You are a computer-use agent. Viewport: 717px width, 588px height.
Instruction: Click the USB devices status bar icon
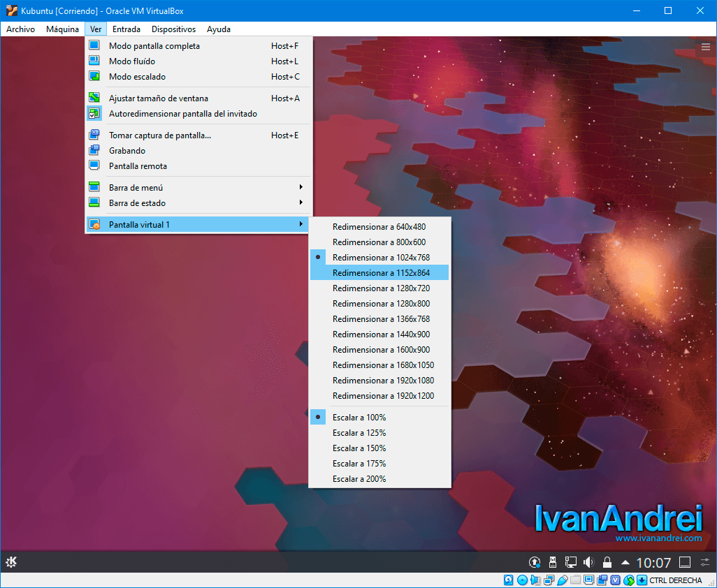tap(563, 580)
